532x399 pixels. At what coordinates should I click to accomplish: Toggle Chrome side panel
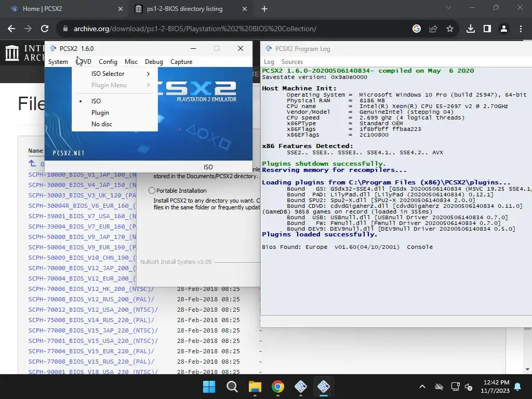[x=487, y=29]
